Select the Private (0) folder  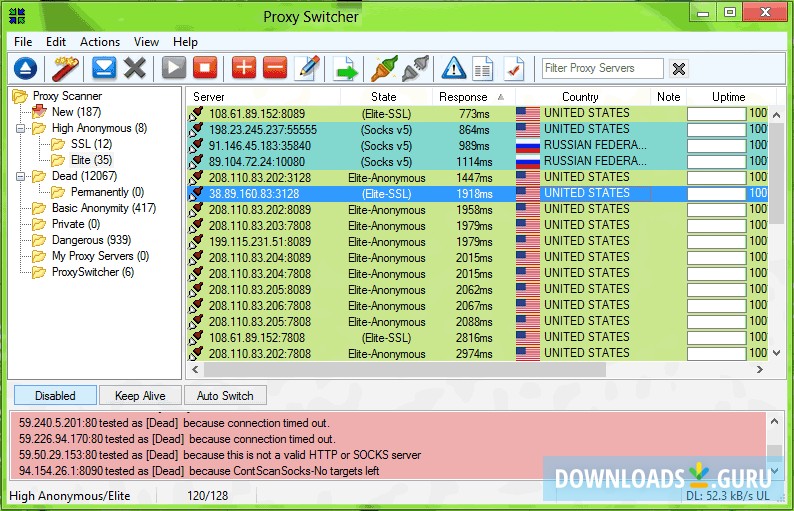click(76, 224)
